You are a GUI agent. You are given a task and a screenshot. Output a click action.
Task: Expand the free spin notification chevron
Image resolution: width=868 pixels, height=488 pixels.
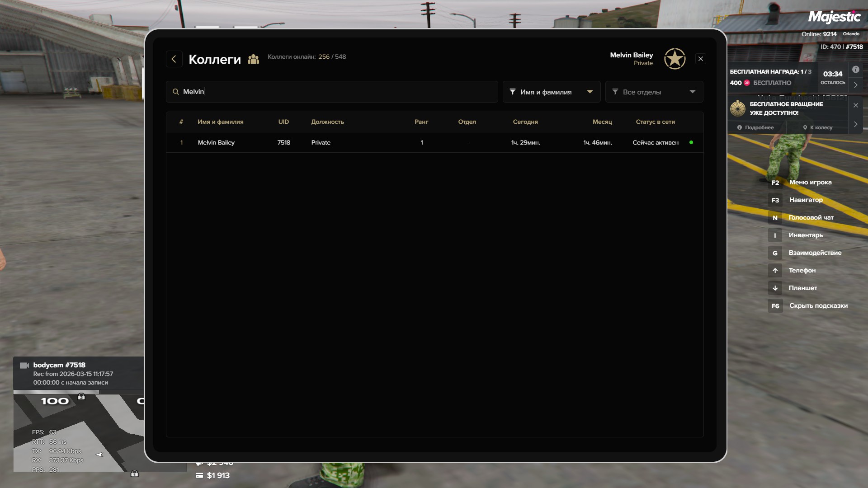point(855,124)
